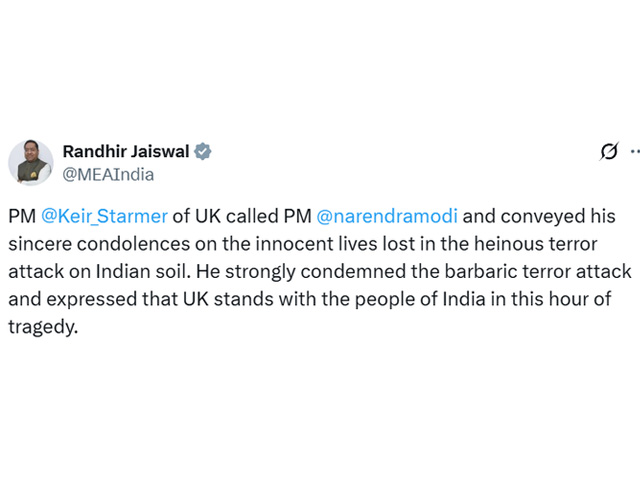Click the Grok slashed-circle icon
Image resolution: width=640 pixels, height=480 pixels.
click(609, 151)
